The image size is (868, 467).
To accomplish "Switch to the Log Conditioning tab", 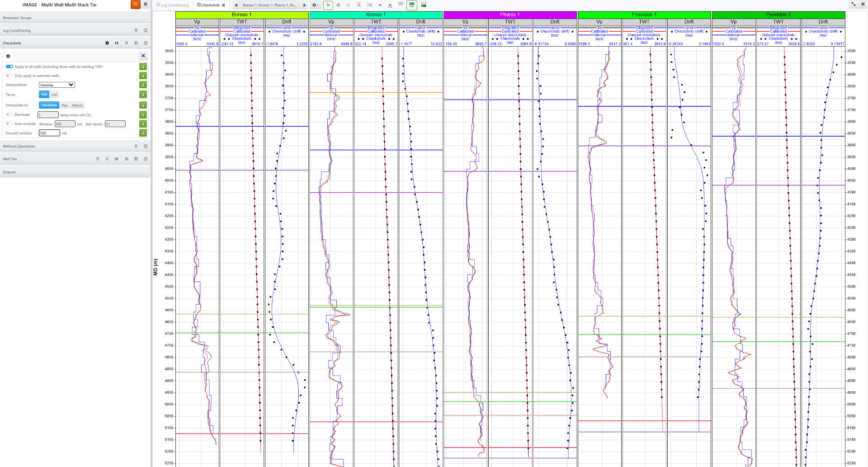I will (x=173, y=5).
